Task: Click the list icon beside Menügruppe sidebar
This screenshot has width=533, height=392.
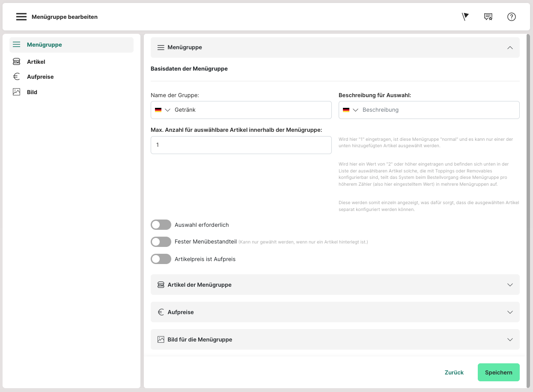Action: (17, 45)
